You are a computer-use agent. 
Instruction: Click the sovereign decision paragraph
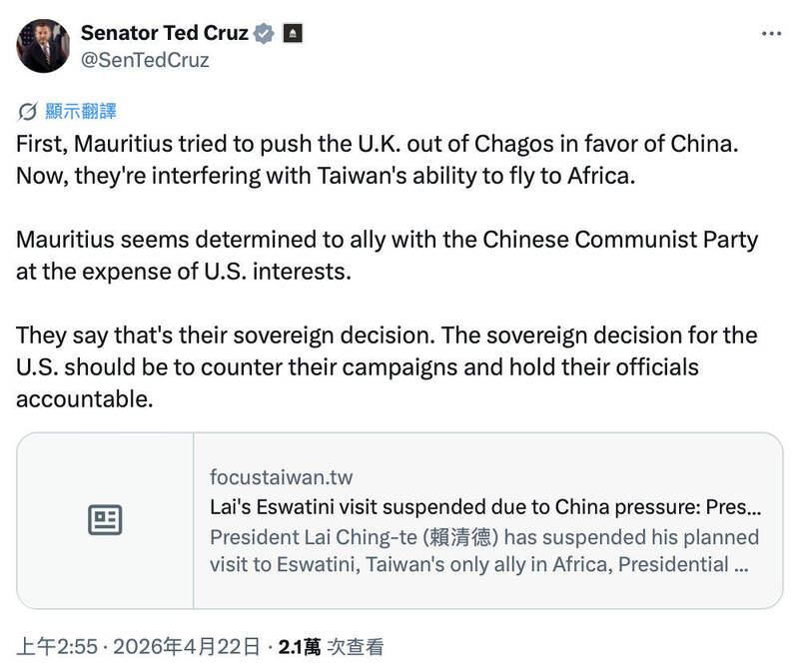(x=386, y=366)
